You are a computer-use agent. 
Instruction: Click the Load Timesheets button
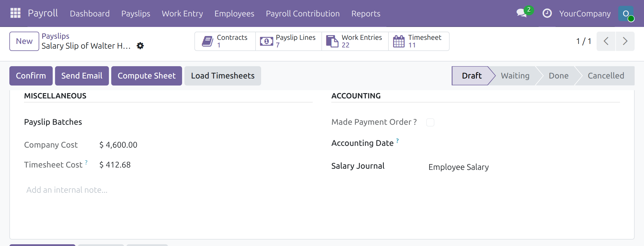(223, 76)
